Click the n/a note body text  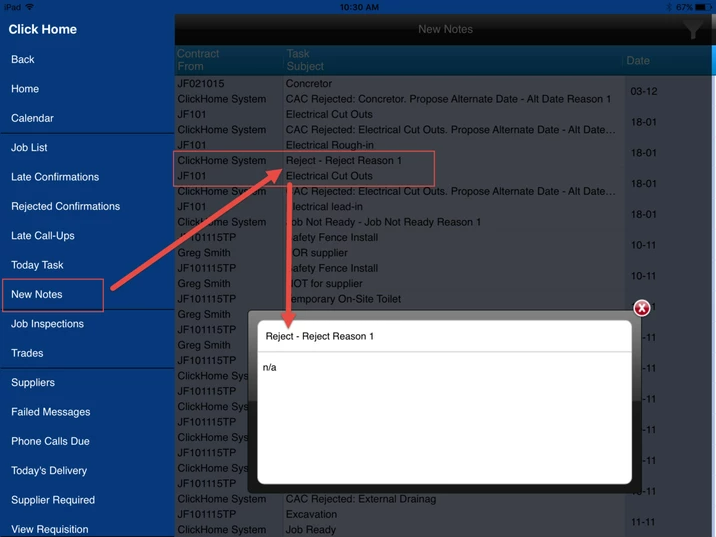tap(269, 368)
